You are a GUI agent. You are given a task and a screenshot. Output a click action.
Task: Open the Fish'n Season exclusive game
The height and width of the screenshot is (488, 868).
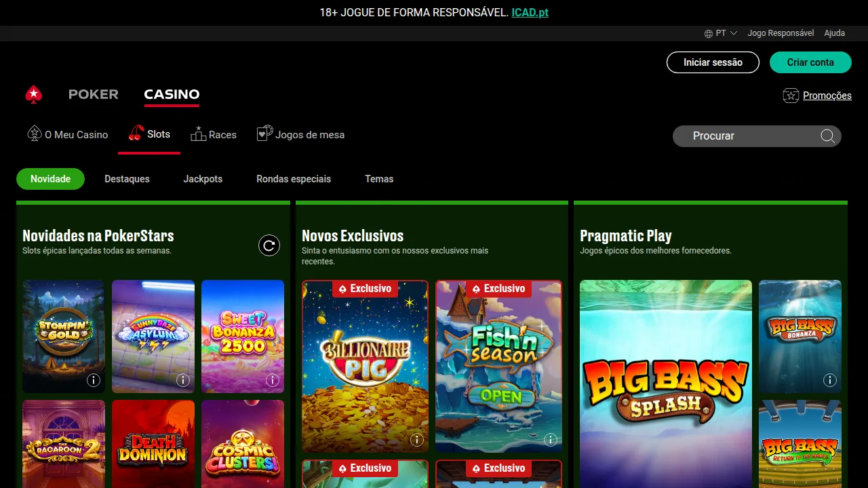(498, 367)
